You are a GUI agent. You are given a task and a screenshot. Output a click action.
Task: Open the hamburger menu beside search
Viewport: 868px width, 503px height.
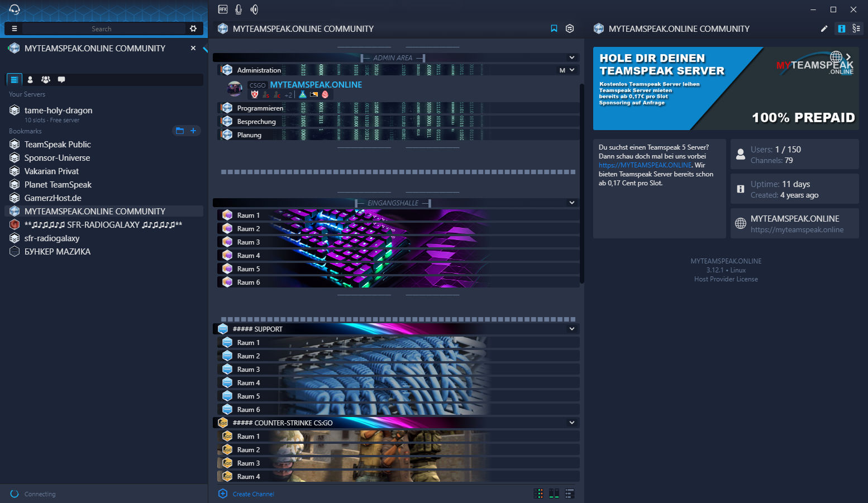coord(15,28)
